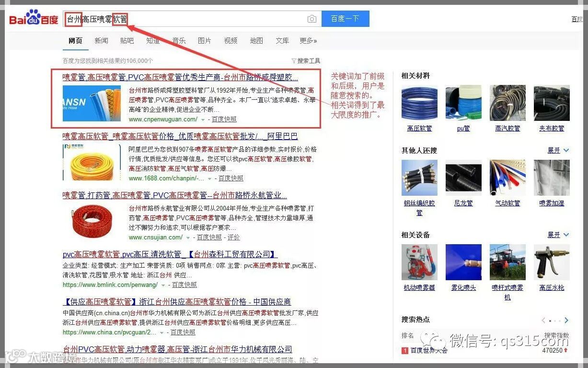Open the 视频 tab
The width and height of the screenshot is (588, 368).
[x=231, y=41]
